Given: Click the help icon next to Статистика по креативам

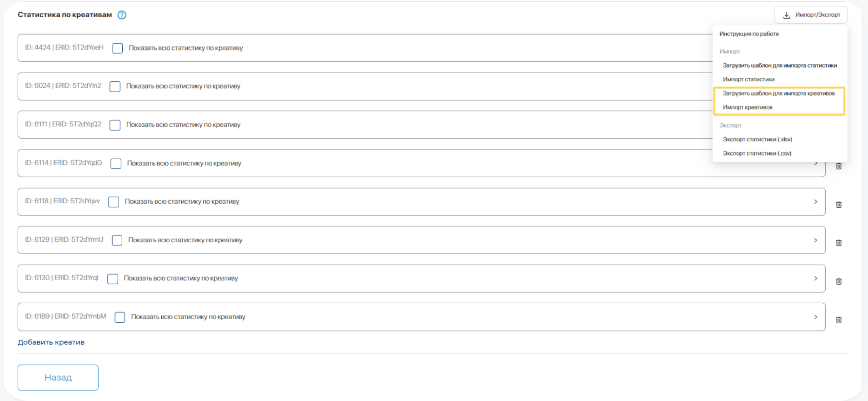Looking at the screenshot, I should (x=122, y=15).
